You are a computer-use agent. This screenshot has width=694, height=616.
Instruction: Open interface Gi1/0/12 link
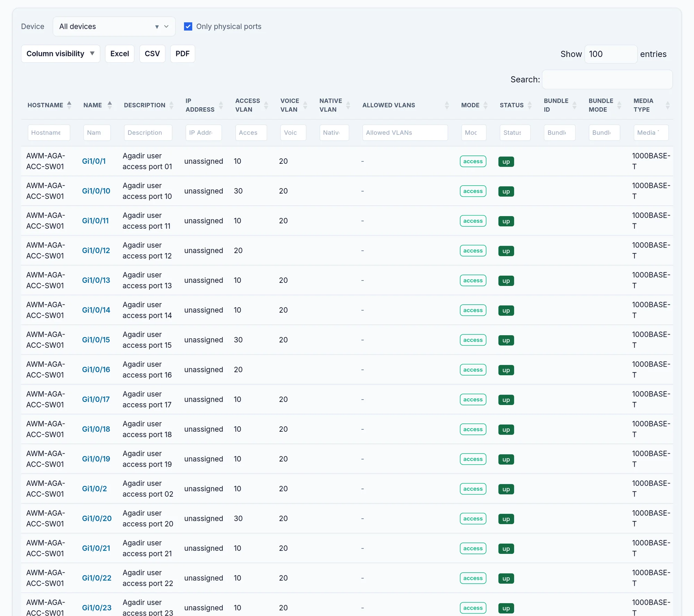pos(96,251)
